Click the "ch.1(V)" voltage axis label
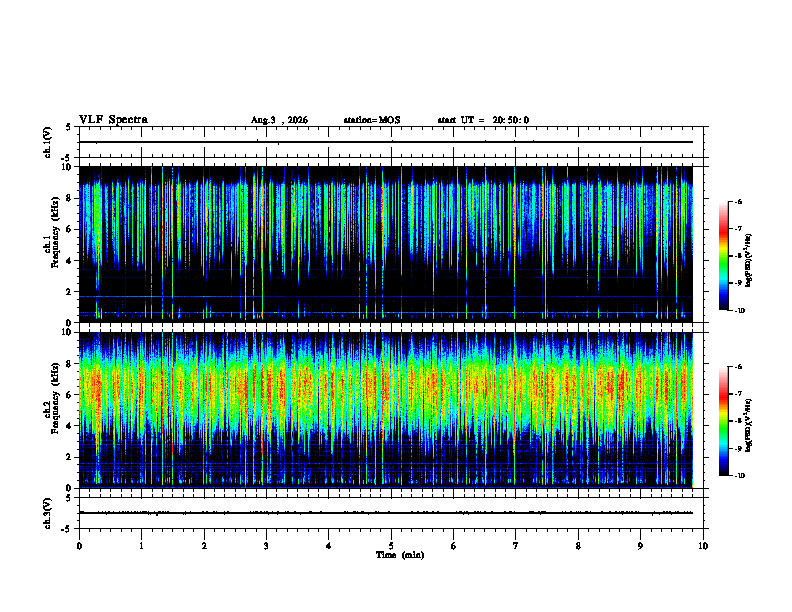The height and width of the screenshot is (612, 792). point(47,142)
